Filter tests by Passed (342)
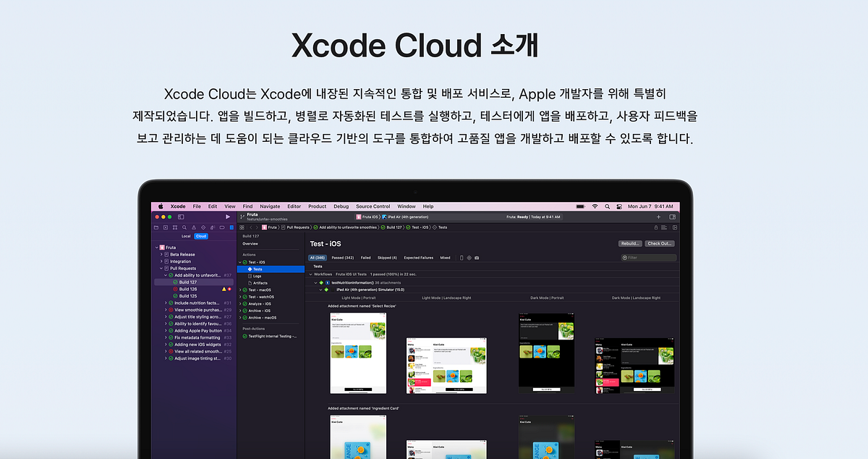868x459 pixels. pos(343,258)
